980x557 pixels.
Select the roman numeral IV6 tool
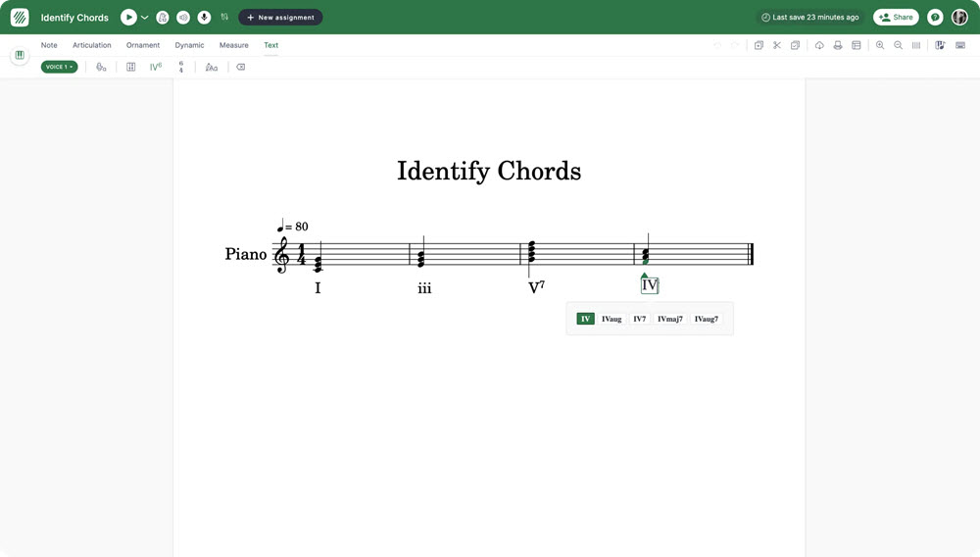tap(156, 67)
